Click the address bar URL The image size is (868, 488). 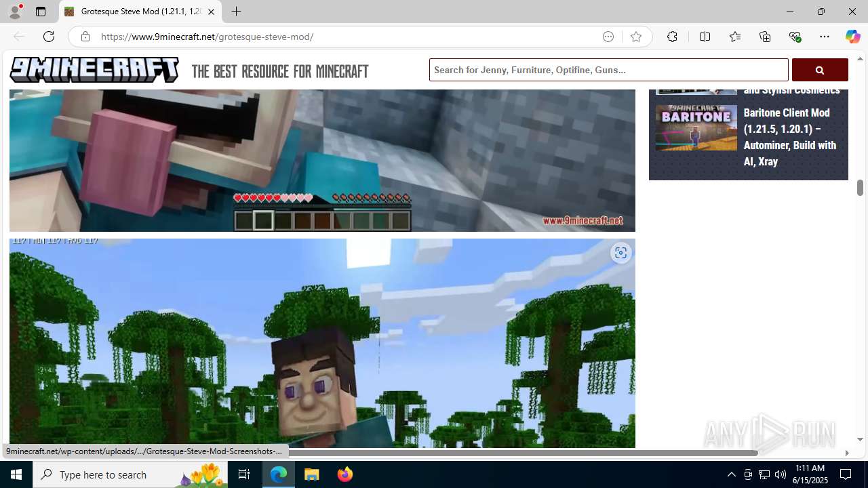tap(207, 37)
